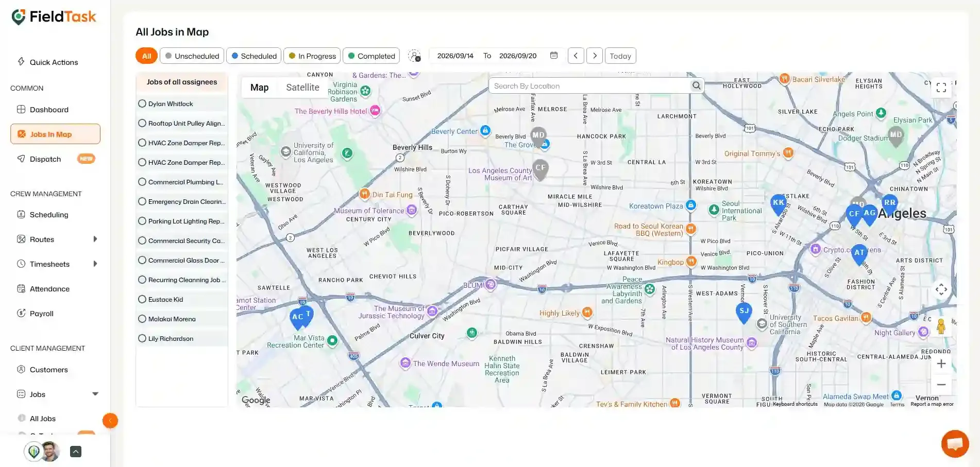This screenshot has width=980, height=467.
Task: Click gray CF marker near Museum of Art
Action: [540, 169]
